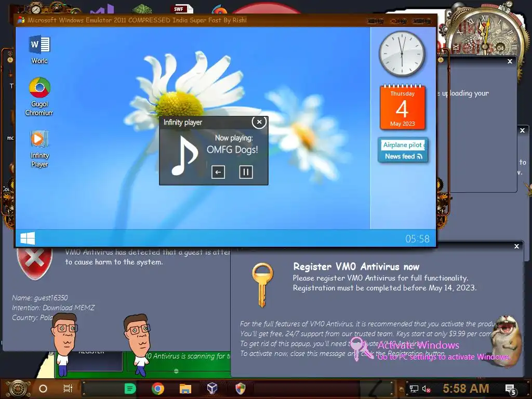Screen dimensions: 532x399
Task: Open the News feed RSS icon
Action: click(420, 156)
